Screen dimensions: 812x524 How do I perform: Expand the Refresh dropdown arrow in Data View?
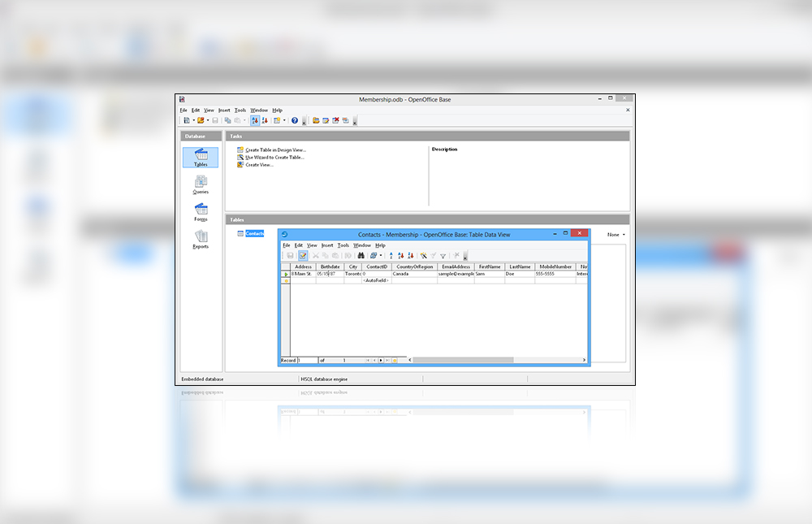tap(381, 256)
